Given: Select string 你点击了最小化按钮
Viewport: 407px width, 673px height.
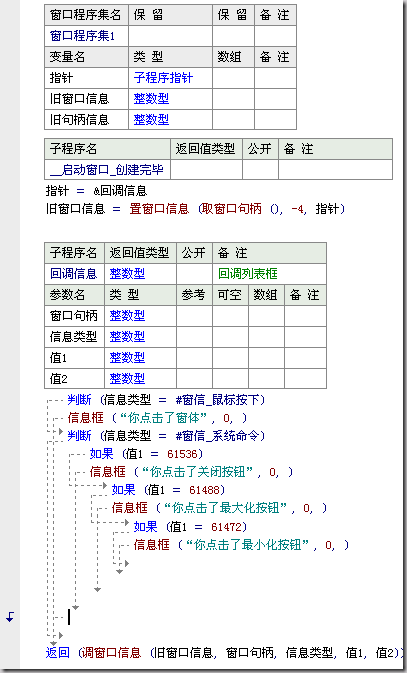Looking at the screenshot, I should (x=246, y=545).
